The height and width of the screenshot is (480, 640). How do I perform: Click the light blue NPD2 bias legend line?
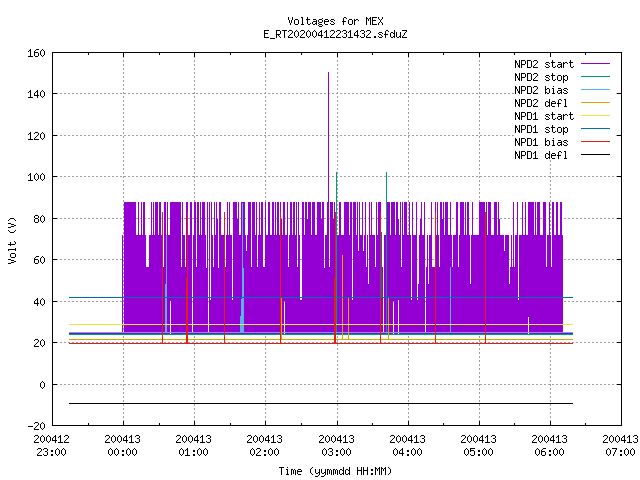tap(595, 89)
